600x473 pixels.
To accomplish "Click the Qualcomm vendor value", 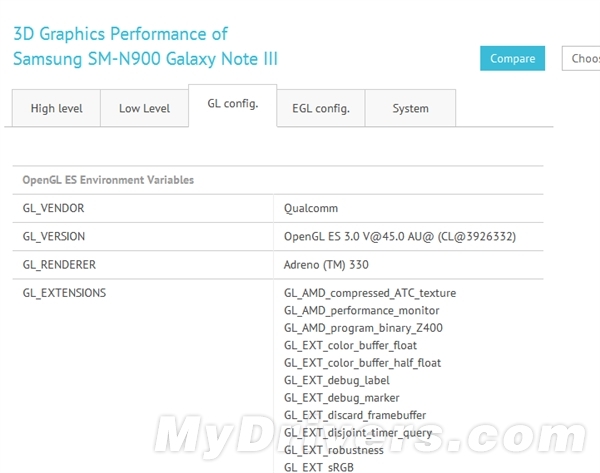I will tap(311, 208).
